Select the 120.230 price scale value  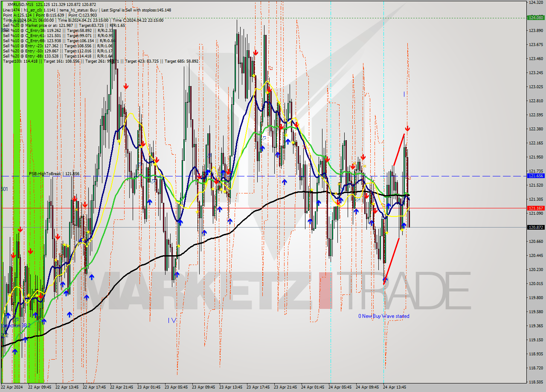point(536,270)
